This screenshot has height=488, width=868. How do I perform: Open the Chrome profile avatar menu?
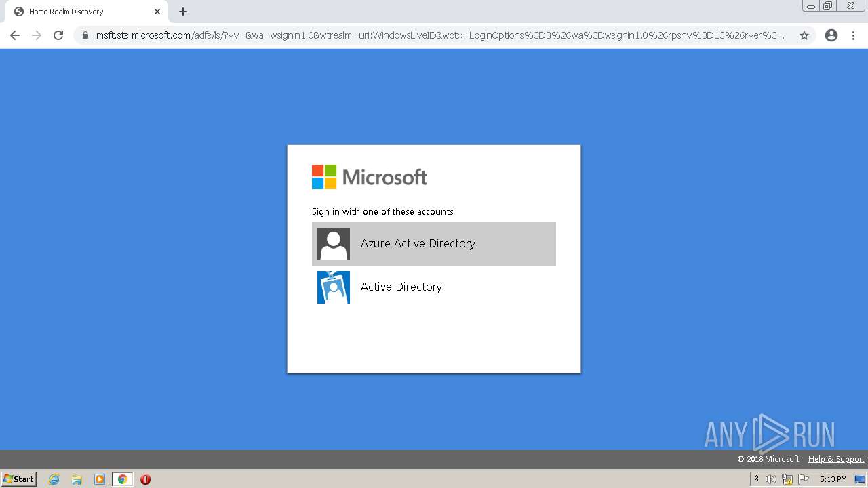(831, 35)
